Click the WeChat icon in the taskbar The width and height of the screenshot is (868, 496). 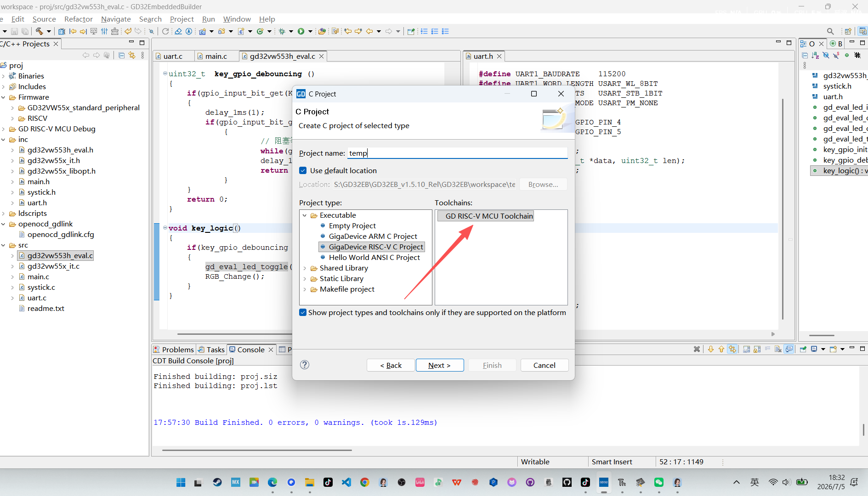coord(659,482)
